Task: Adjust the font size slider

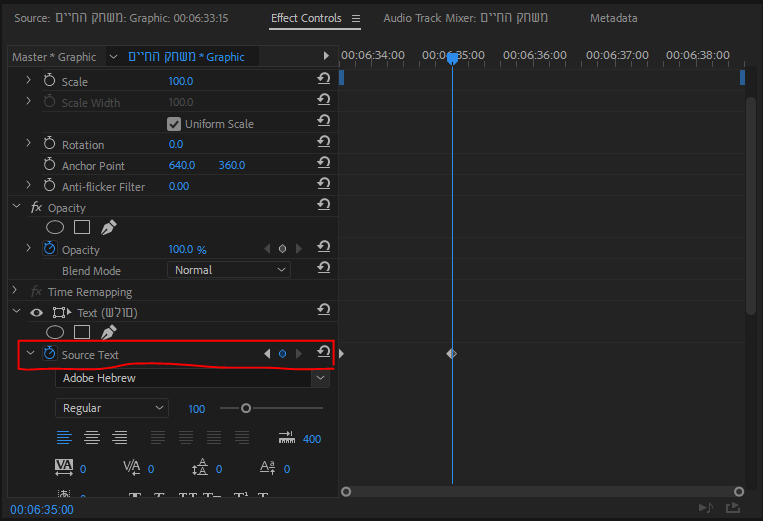Action: 246,408
